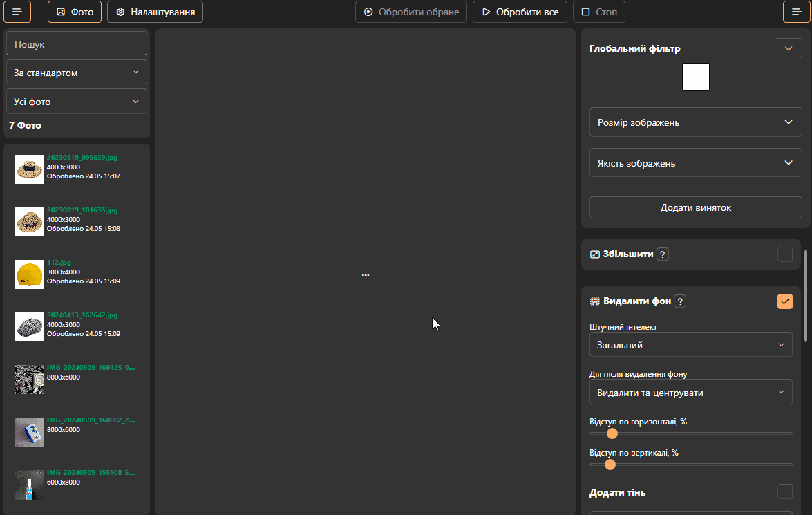Switch to the Фото tab
Viewport: 812px width, 515px height.
point(75,12)
